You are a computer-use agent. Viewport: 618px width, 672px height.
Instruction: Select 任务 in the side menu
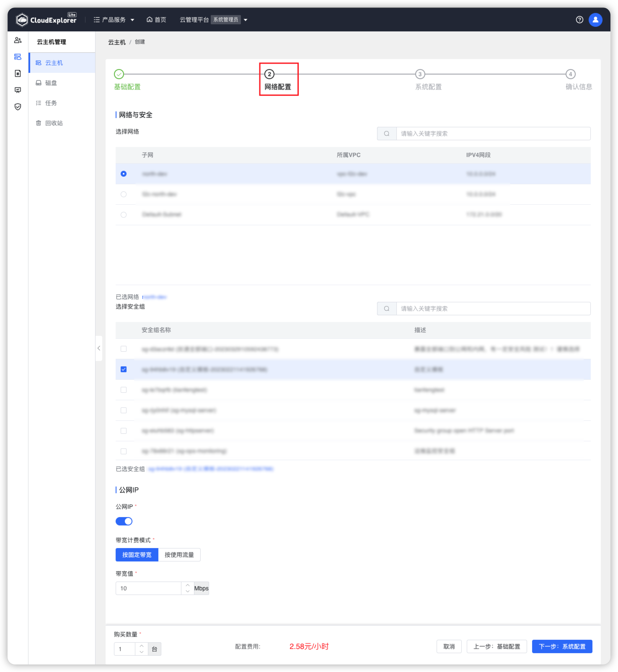point(62,103)
